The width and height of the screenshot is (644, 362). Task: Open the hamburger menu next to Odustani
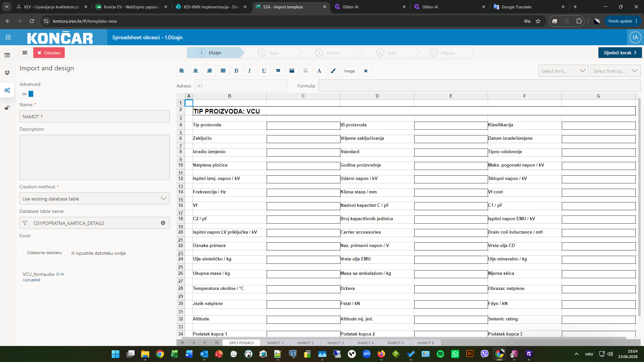(x=25, y=53)
